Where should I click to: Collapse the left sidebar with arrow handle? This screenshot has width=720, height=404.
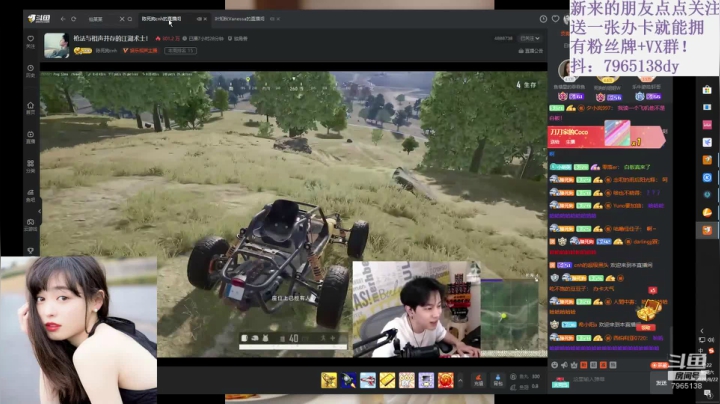click(39, 211)
